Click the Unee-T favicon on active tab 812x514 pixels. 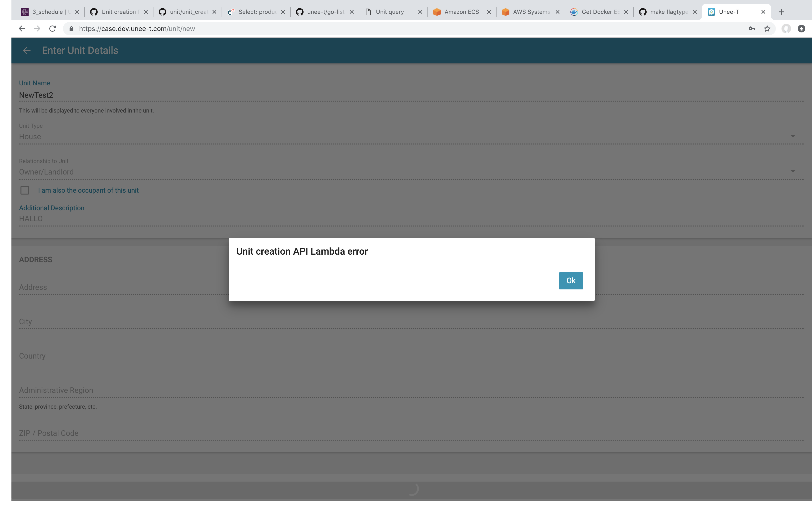(711, 11)
